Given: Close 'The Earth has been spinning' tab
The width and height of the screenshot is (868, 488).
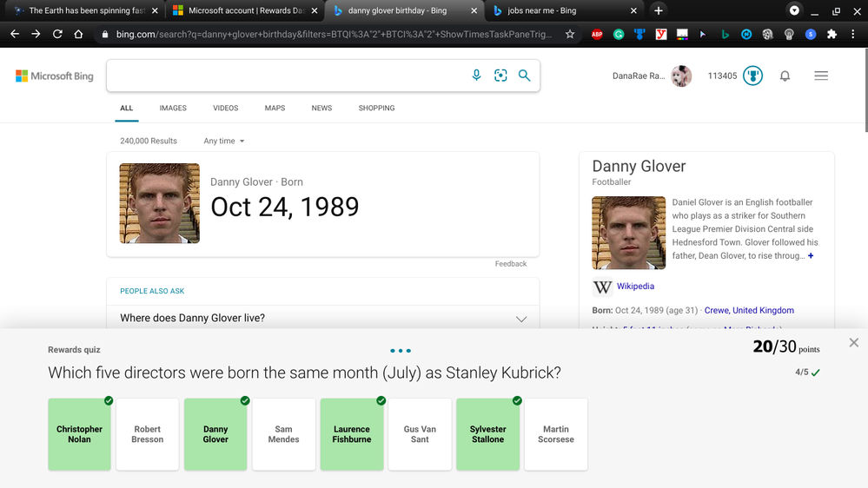Looking at the screenshot, I should (x=155, y=10).
